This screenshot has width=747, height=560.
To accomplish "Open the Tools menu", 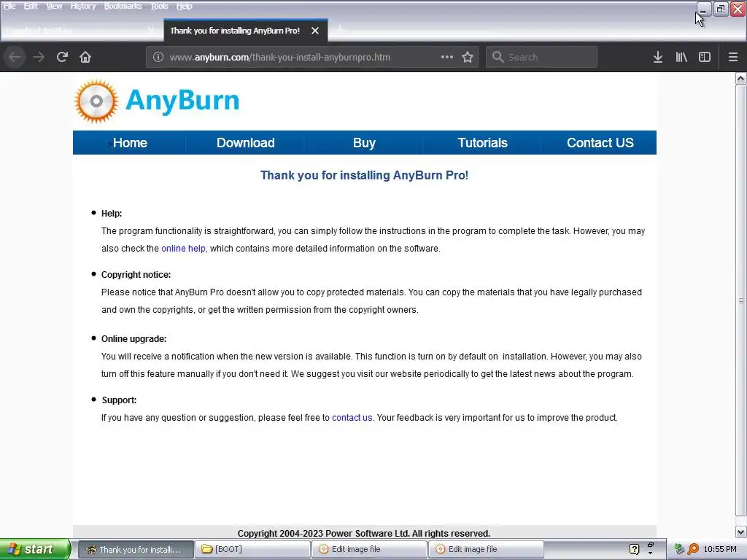I will tap(159, 6).
